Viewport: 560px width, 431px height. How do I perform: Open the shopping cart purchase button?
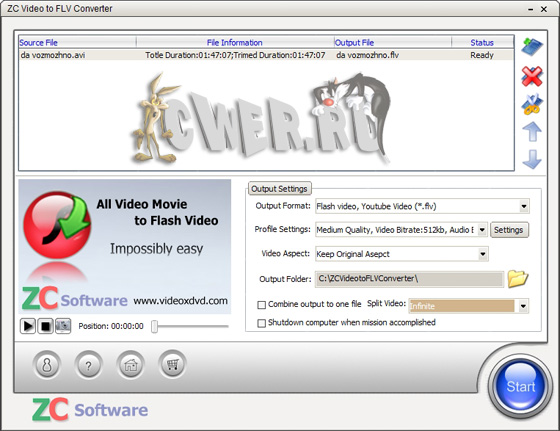[172, 364]
